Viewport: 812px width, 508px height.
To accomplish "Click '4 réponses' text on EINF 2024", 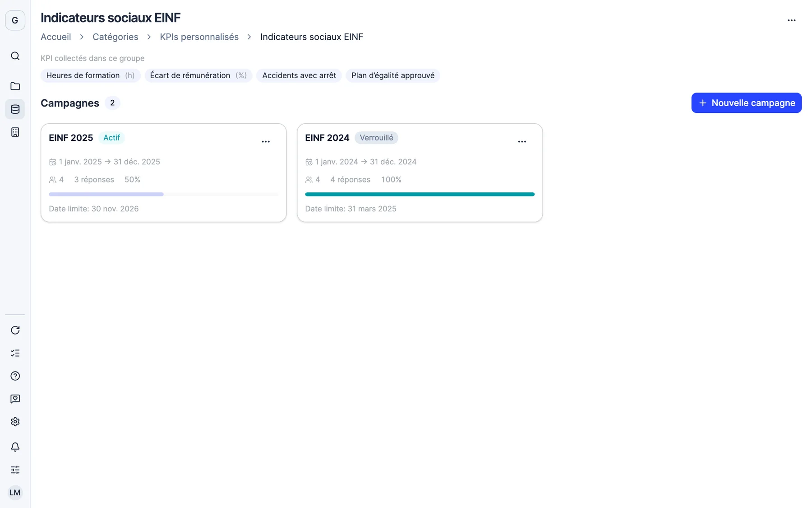I will (x=350, y=180).
